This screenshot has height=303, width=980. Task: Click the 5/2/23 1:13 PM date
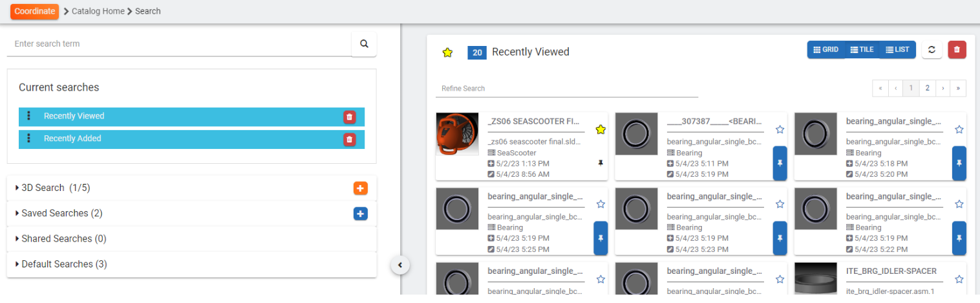pos(522,164)
